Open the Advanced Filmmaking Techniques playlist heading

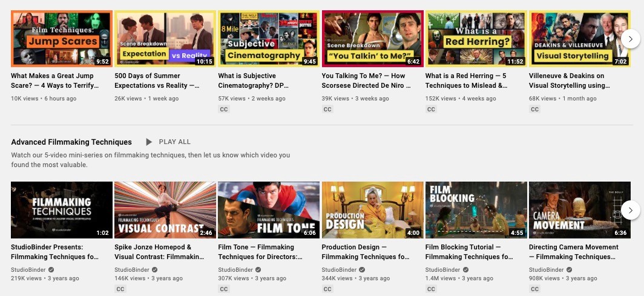click(71, 142)
